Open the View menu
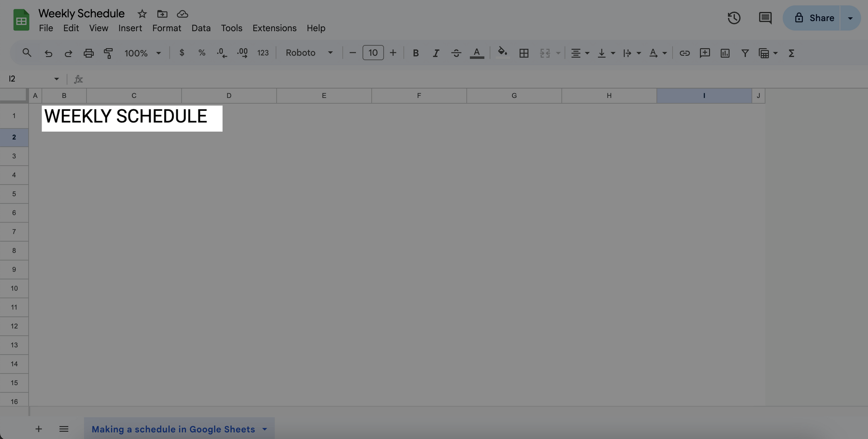 99,28
